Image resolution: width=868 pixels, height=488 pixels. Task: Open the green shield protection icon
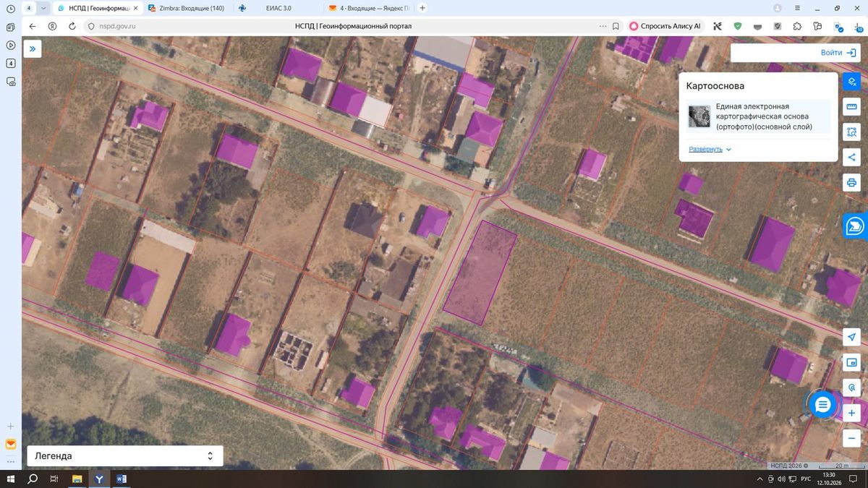(x=738, y=26)
